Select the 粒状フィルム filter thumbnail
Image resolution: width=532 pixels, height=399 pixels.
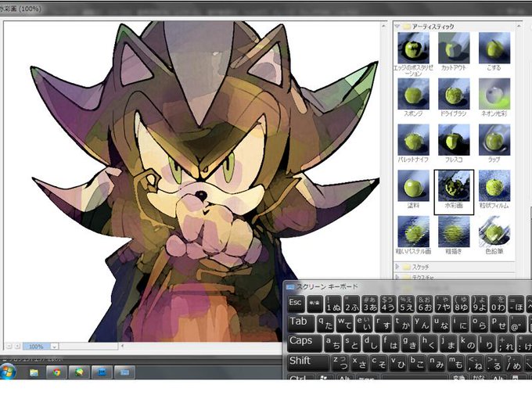pos(494,186)
